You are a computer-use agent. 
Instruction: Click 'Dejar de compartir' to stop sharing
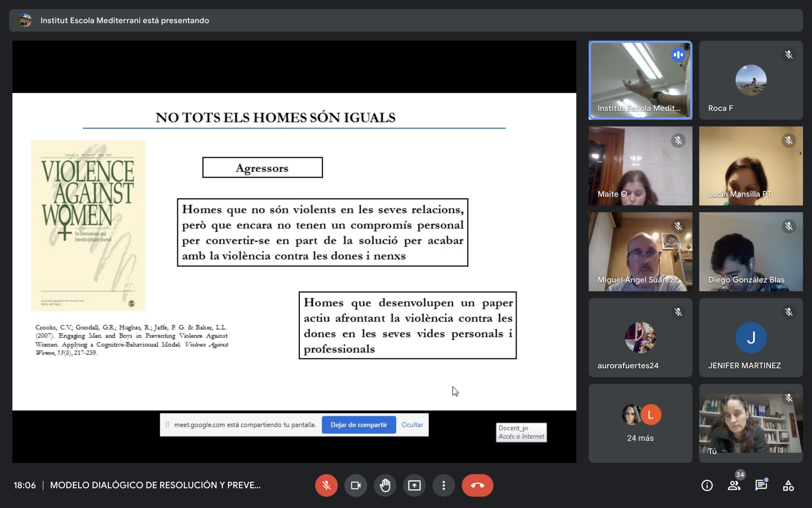coord(359,425)
